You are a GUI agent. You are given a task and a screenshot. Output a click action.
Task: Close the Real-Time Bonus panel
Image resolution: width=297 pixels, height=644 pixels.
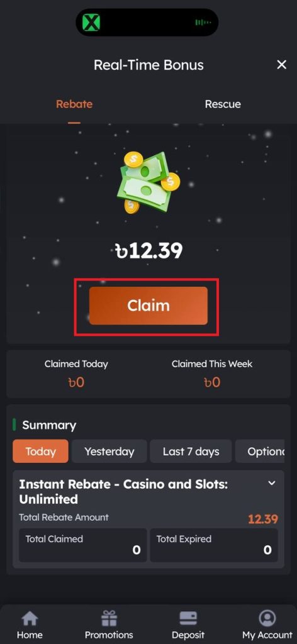click(x=281, y=65)
